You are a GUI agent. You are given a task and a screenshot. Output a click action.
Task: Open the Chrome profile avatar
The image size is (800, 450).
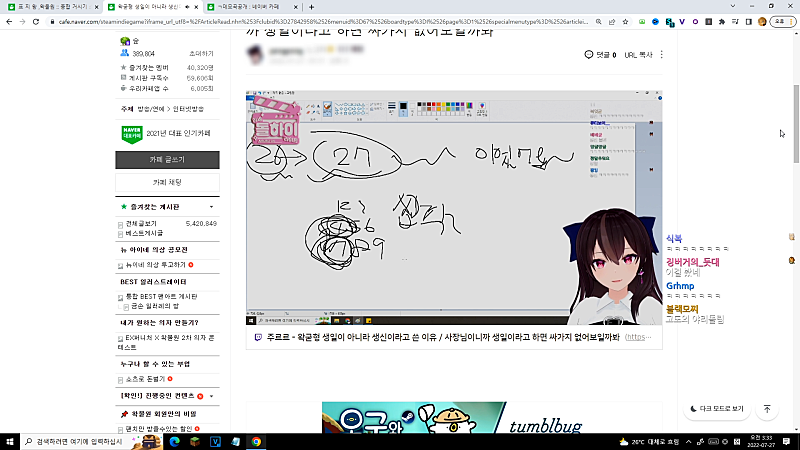[762, 21]
